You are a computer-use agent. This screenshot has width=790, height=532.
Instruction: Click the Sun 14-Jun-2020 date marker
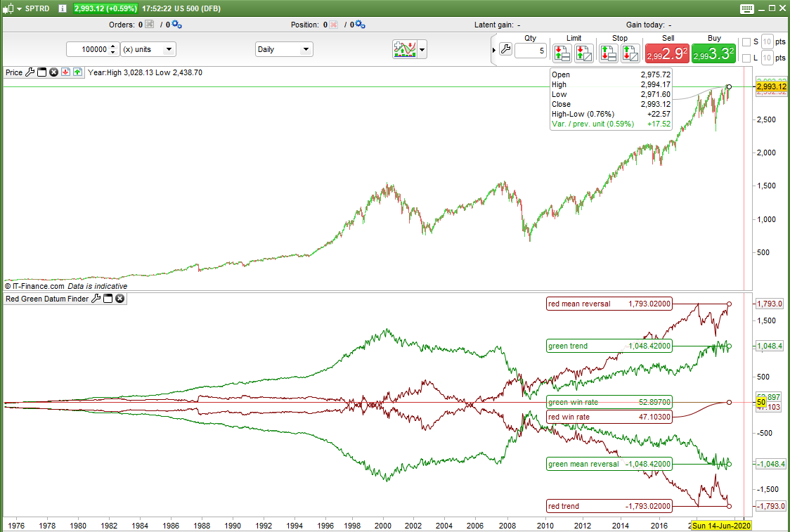721,526
